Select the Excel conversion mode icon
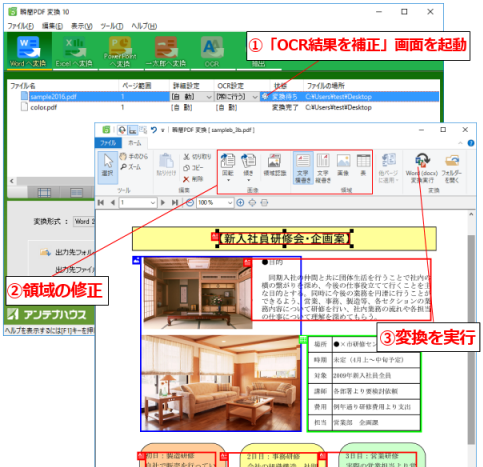The width and height of the screenshot is (483, 467). point(74,51)
